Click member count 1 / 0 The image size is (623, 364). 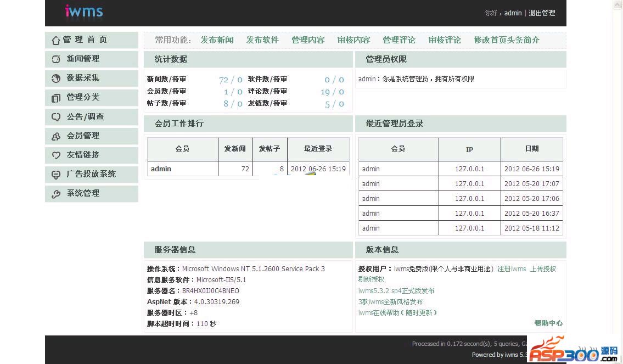click(233, 92)
